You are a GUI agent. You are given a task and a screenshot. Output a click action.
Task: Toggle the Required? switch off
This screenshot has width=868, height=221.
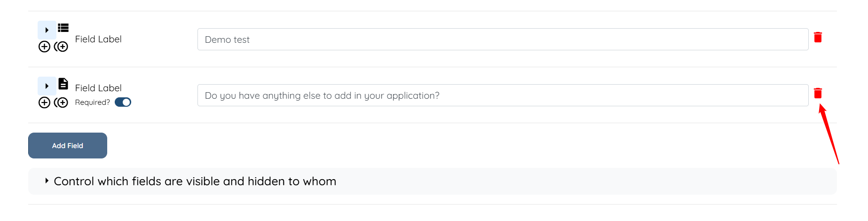coord(123,103)
